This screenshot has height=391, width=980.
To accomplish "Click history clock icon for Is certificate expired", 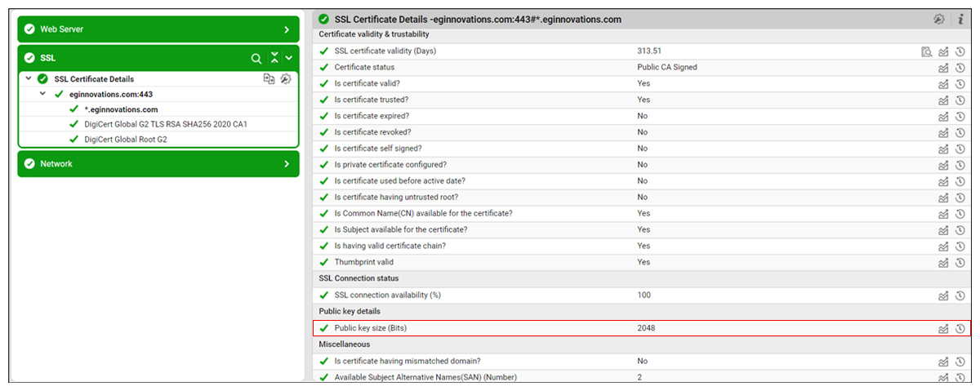I will pyautogui.click(x=960, y=117).
